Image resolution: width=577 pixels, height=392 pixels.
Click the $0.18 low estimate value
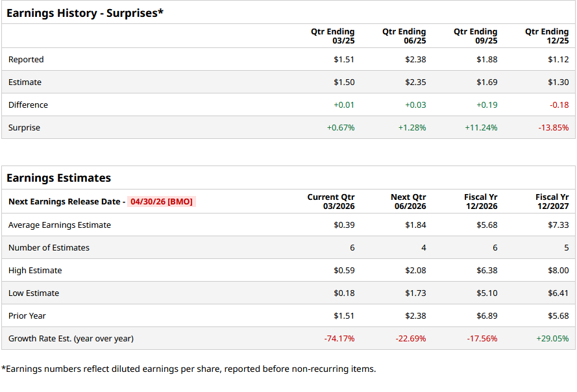click(344, 293)
